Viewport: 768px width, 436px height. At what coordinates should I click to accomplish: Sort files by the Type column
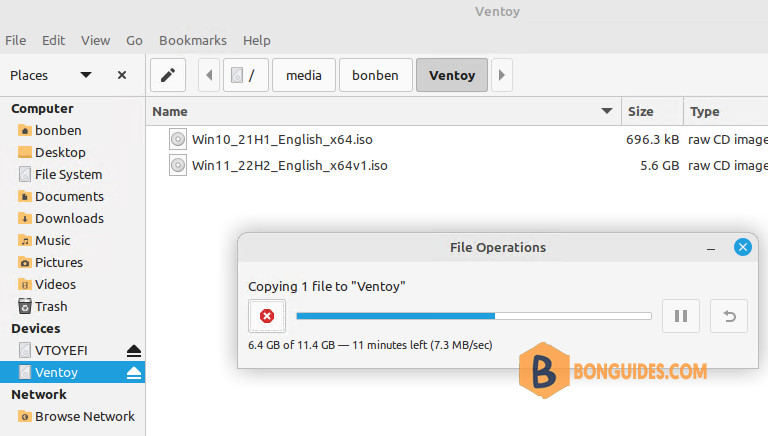click(726, 111)
